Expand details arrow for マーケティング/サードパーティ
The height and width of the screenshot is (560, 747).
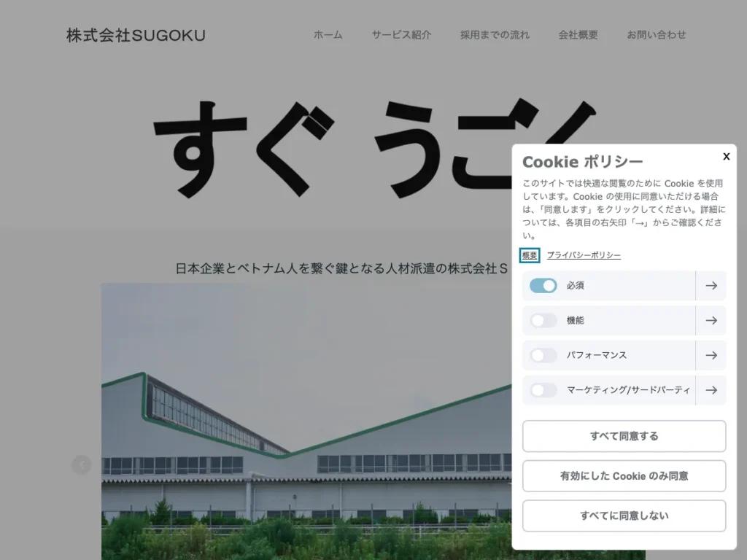coord(711,390)
